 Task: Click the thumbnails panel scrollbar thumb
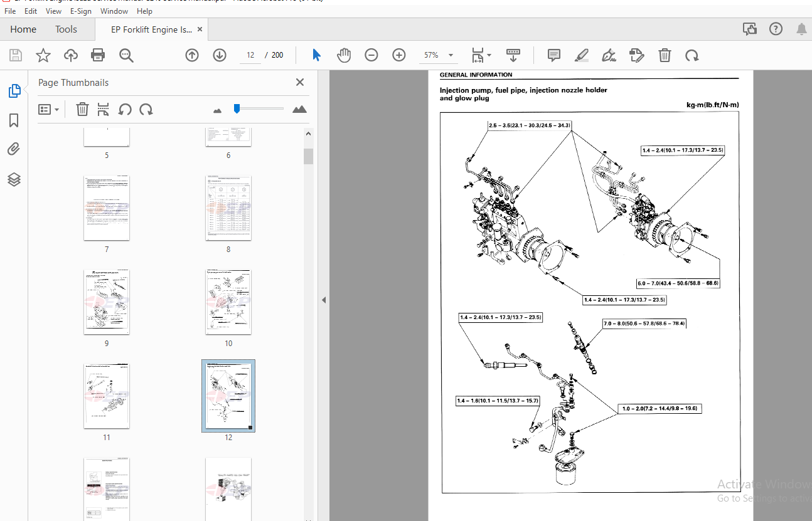click(x=308, y=156)
